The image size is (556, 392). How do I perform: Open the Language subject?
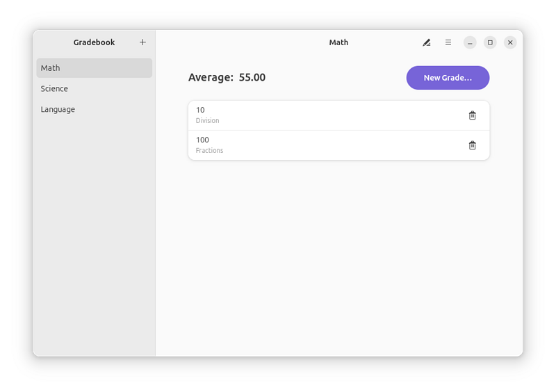click(x=58, y=110)
